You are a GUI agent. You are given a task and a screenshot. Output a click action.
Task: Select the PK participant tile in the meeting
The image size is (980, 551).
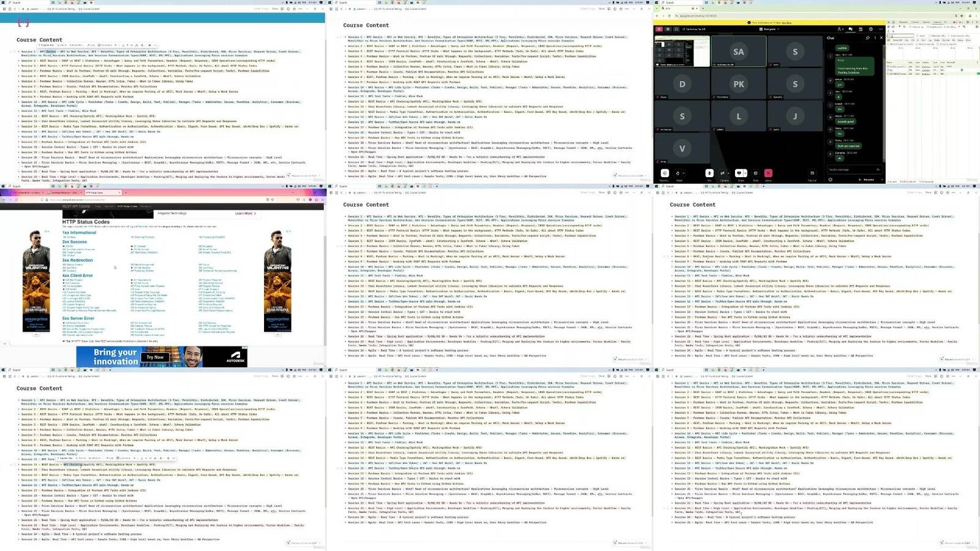pos(739,84)
